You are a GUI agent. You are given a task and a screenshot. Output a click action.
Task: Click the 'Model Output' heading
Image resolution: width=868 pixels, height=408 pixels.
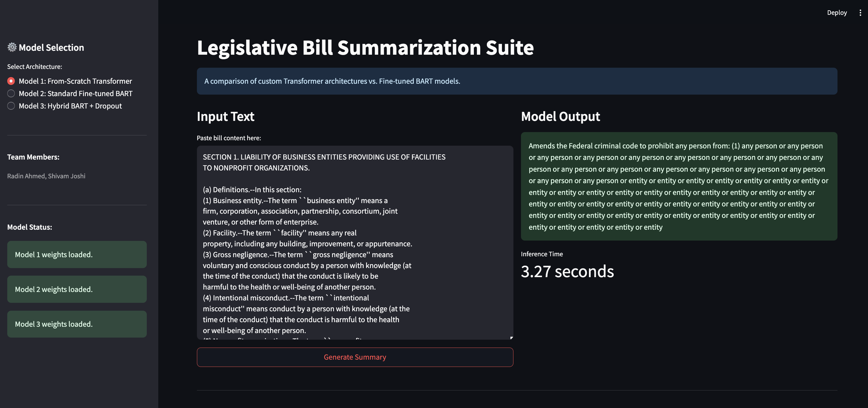(x=560, y=116)
